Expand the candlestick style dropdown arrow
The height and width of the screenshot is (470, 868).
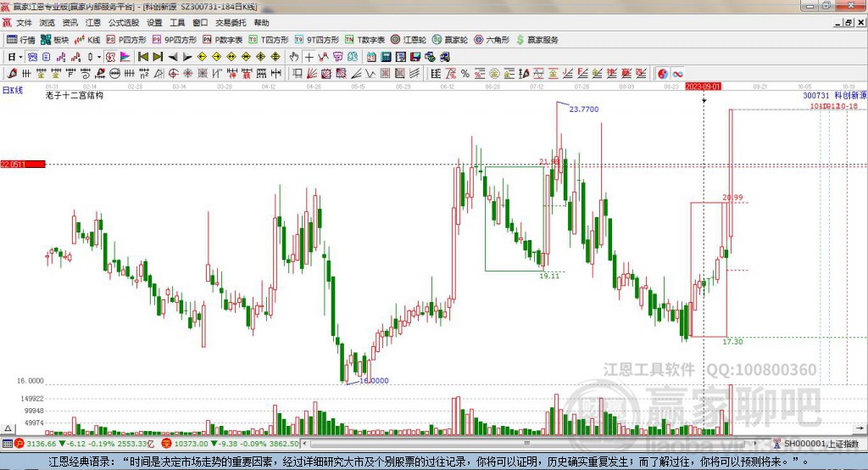(99, 57)
